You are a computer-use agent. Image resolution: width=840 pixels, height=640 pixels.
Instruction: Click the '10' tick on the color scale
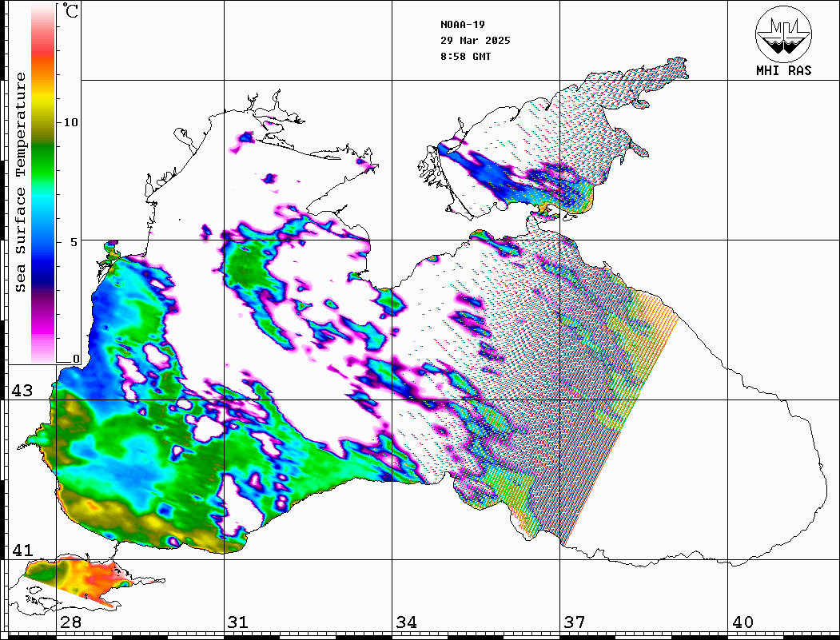[x=70, y=122]
